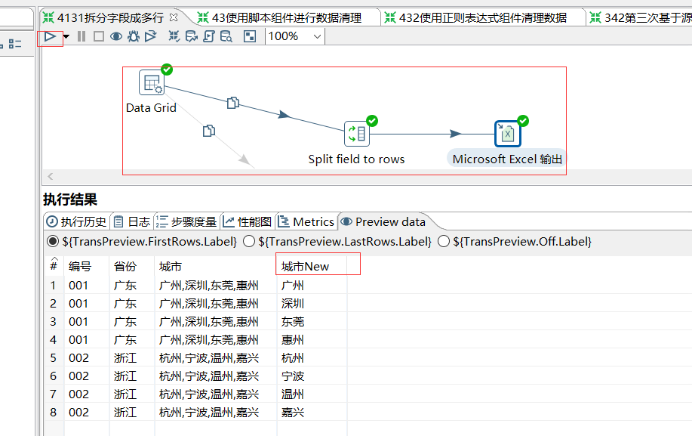Preview the transformation with the eye icon

coord(116,36)
